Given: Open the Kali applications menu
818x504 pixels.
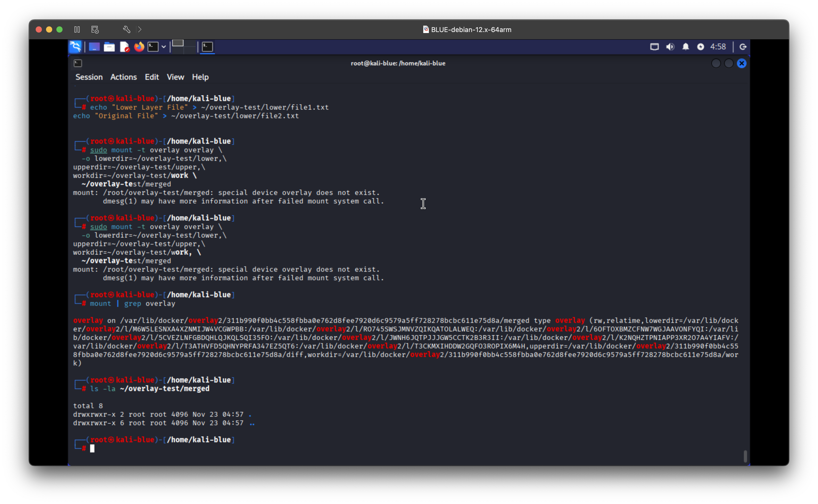Looking at the screenshot, I should tap(75, 47).
